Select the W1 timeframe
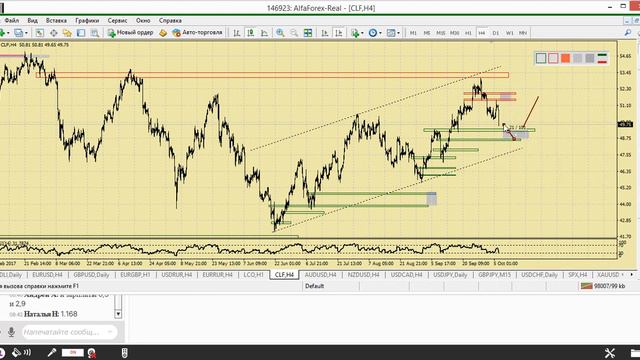The image size is (640, 360). coord(509,33)
